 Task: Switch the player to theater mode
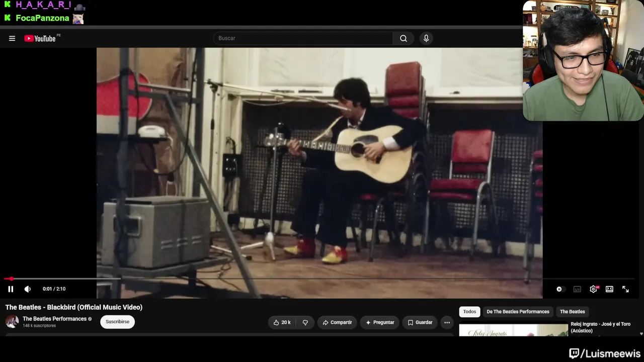click(x=609, y=289)
